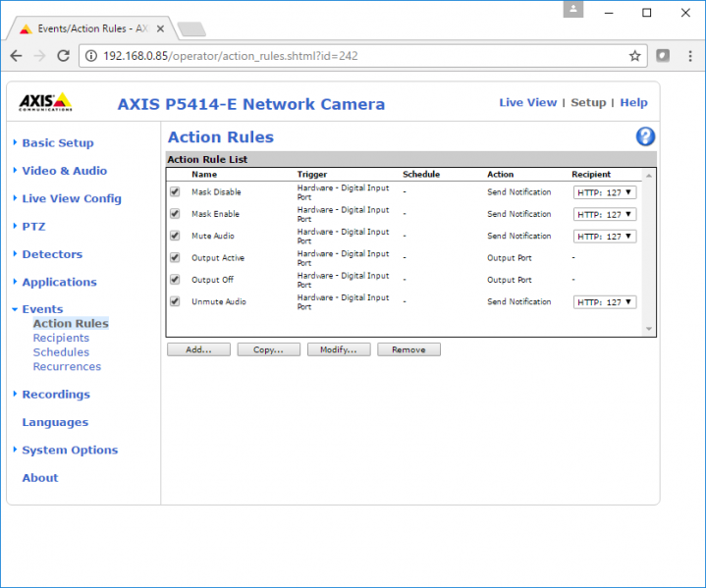Open the Chrome user profile button

[573, 9]
